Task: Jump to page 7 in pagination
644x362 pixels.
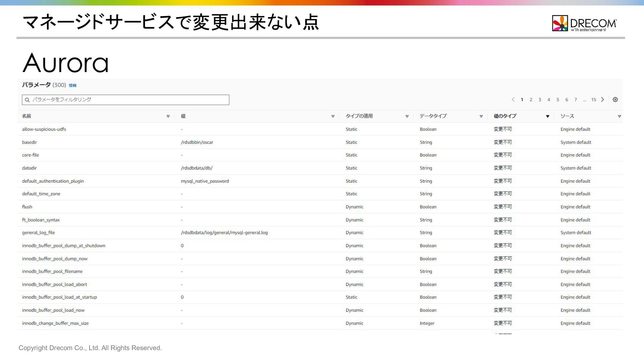Action: pyautogui.click(x=576, y=100)
